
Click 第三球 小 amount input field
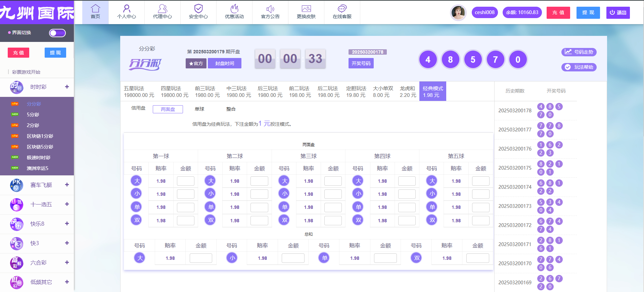coord(333,194)
